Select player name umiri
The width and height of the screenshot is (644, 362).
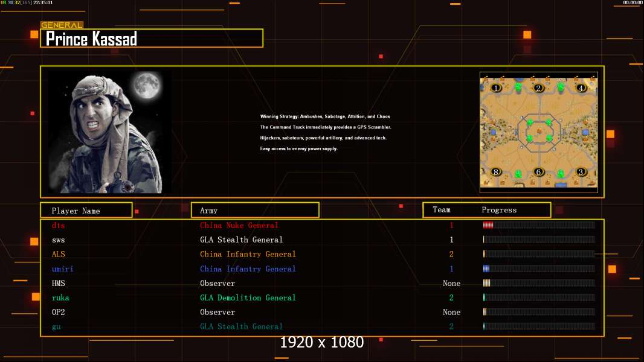point(62,268)
